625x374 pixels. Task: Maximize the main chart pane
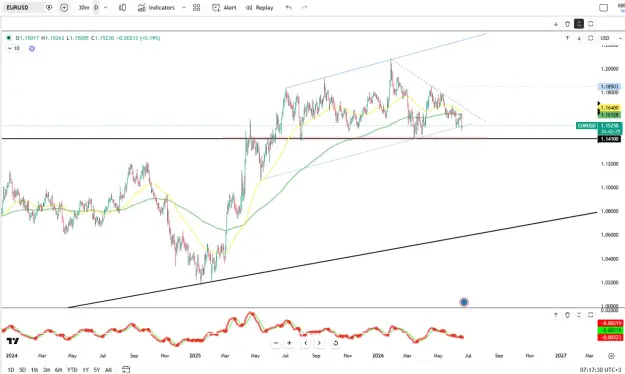590,38
